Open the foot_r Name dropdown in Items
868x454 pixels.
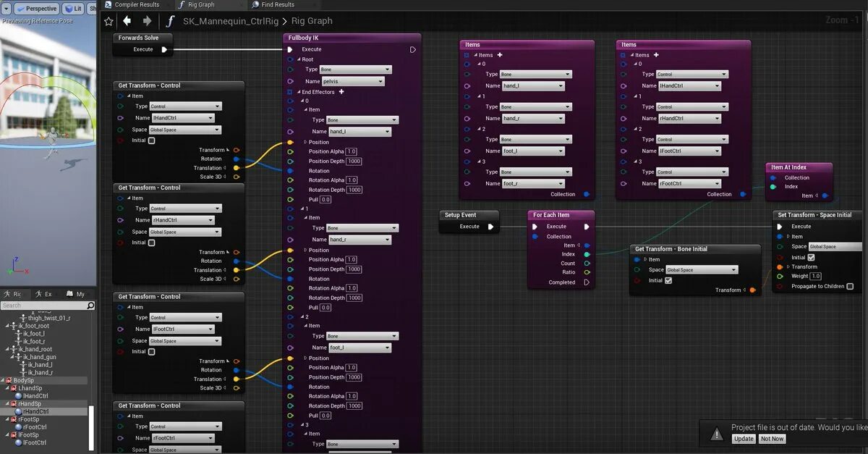533,183
